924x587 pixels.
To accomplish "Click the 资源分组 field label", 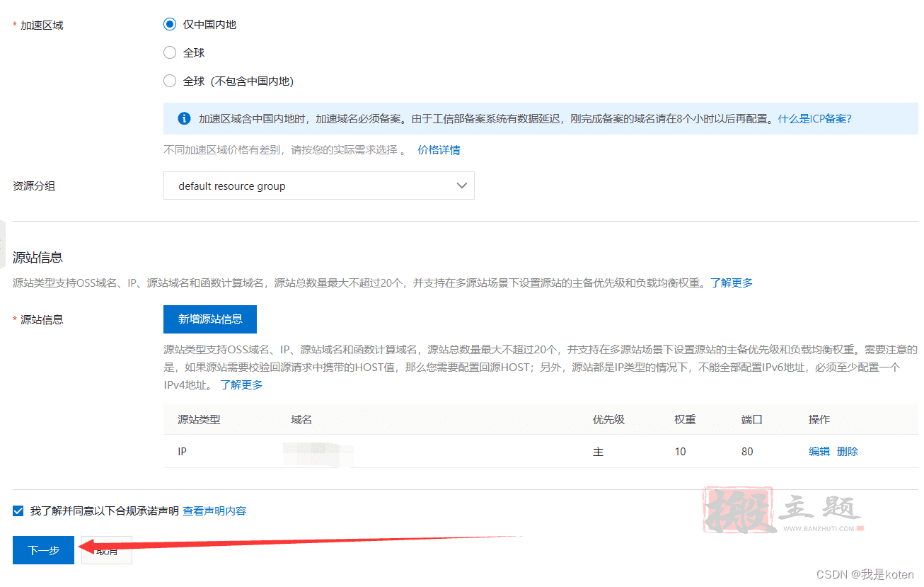I will click(34, 186).
